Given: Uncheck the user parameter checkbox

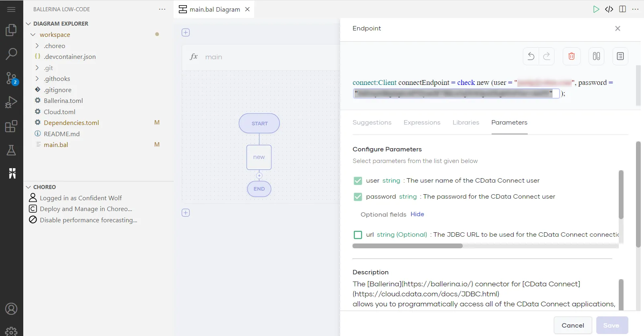Looking at the screenshot, I should [358, 181].
